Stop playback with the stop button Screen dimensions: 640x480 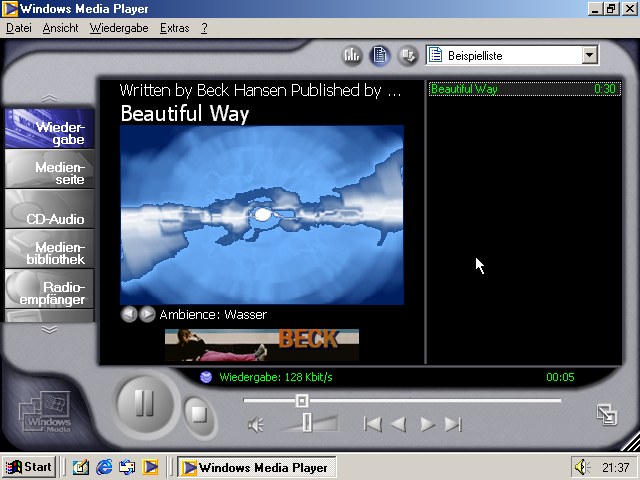coord(199,415)
